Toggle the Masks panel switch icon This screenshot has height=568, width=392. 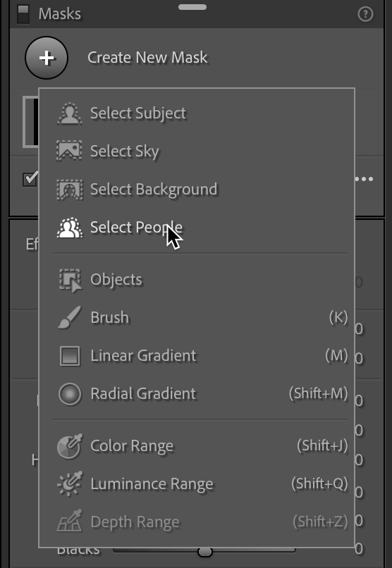[x=23, y=14]
